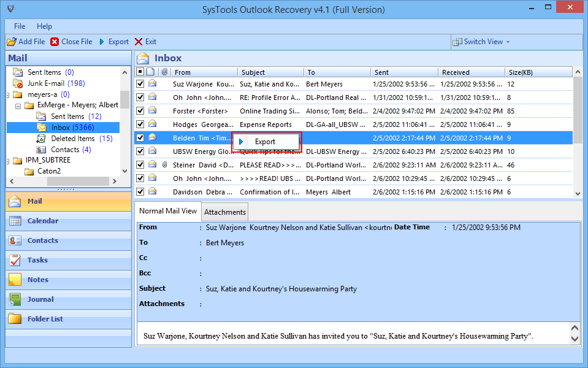
Task: Click the folder tree horizontal scrollbar thumb
Action: point(78,181)
